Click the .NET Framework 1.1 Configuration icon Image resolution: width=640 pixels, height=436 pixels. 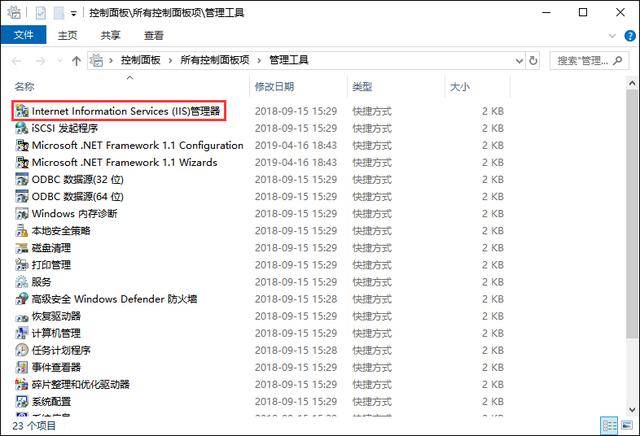22,145
